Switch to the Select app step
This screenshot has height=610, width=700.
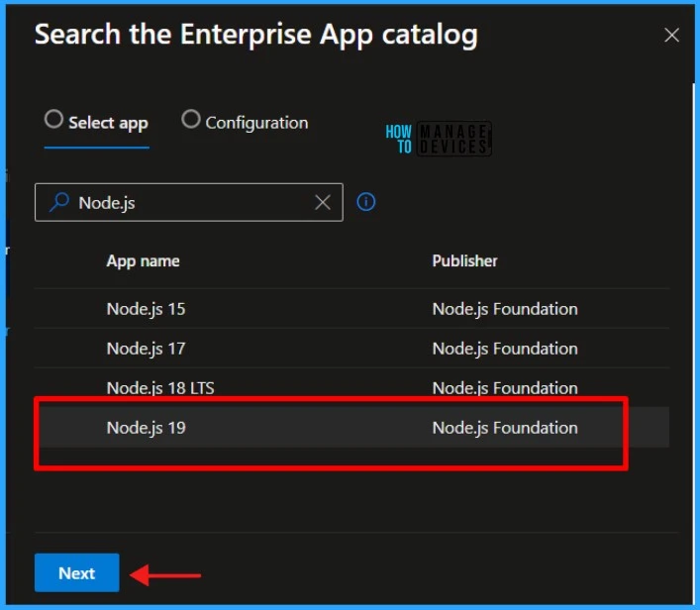(x=96, y=123)
